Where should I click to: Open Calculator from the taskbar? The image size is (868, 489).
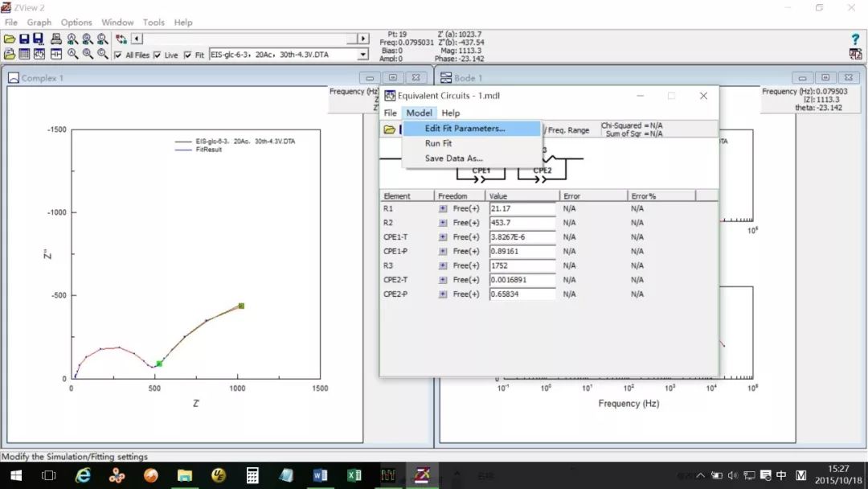[x=252, y=475]
